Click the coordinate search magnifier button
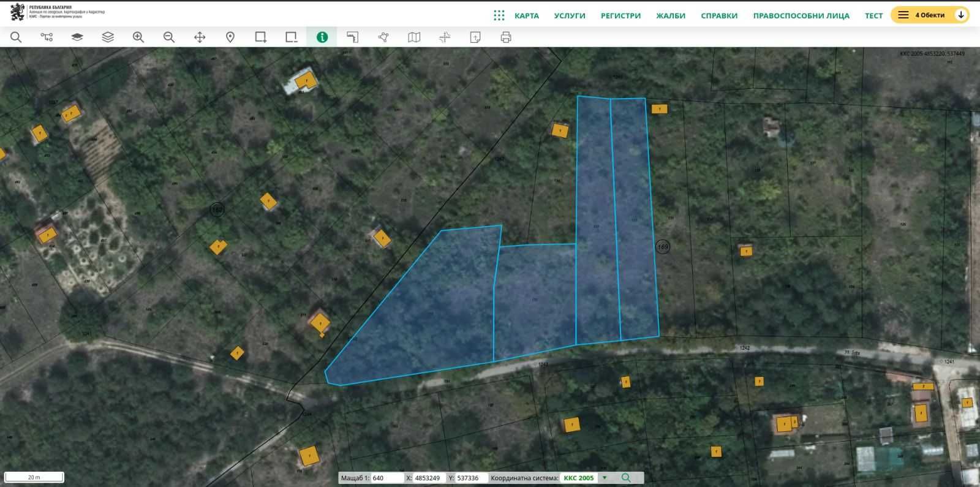The image size is (980, 487). (626, 478)
